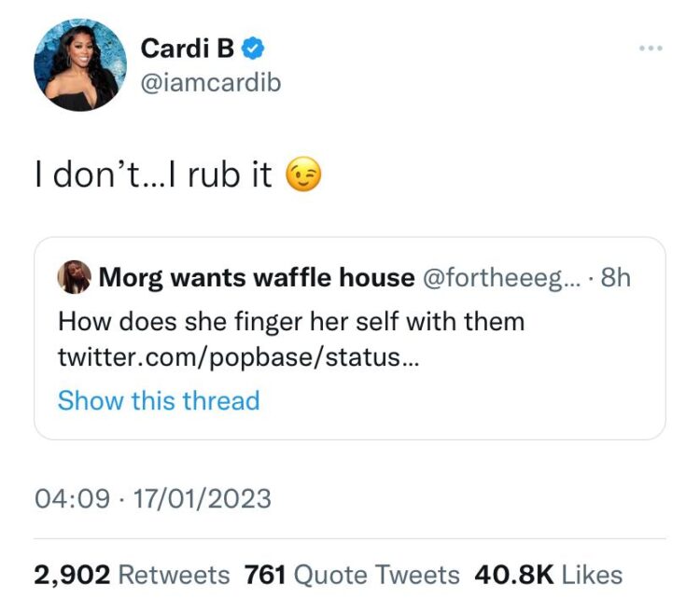The height and width of the screenshot is (599, 700).
Task: Click the quoted tweet's small avatar
Action: click(x=74, y=277)
